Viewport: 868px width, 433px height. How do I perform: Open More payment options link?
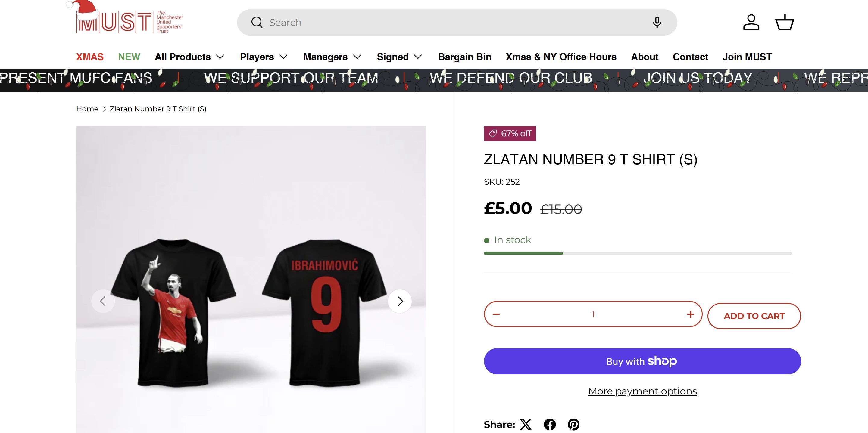click(x=642, y=391)
